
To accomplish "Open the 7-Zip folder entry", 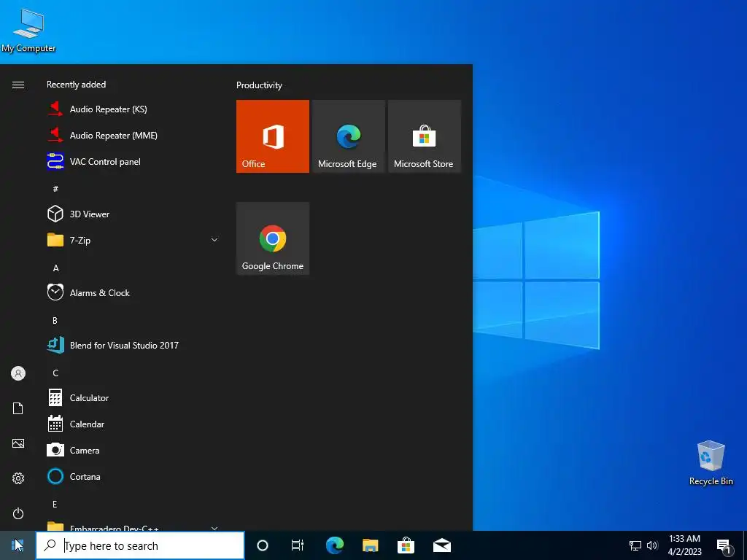I will (133, 240).
